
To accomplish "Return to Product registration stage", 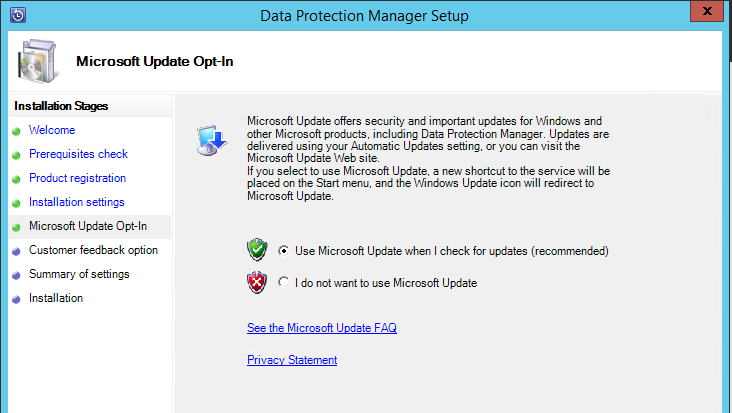I will (x=77, y=178).
